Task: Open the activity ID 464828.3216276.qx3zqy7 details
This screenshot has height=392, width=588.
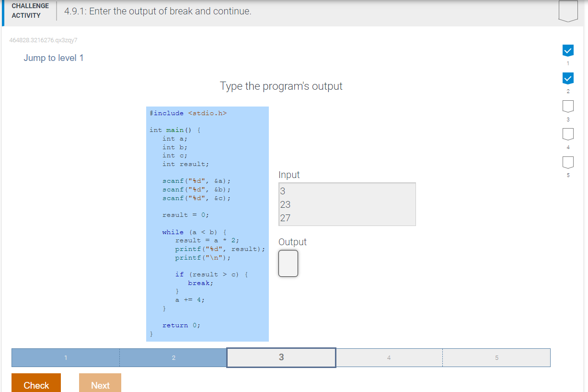Action: 43,40
